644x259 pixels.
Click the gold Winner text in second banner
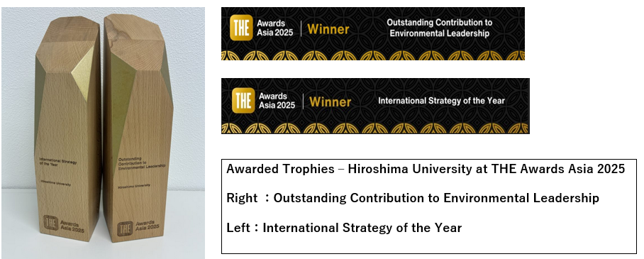(x=331, y=102)
